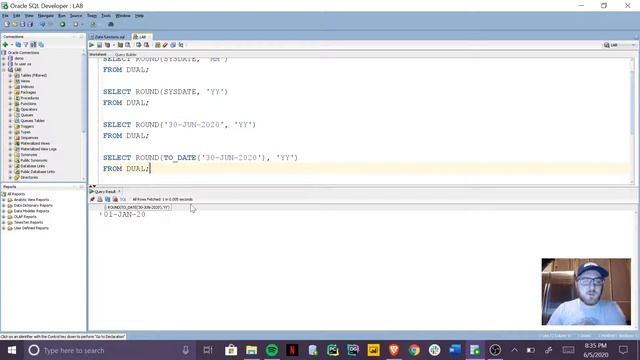Switch to the Query Builder tab

(126, 54)
